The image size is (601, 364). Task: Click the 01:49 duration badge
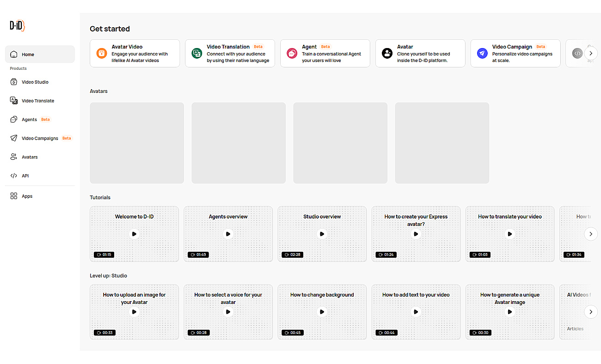click(x=198, y=255)
